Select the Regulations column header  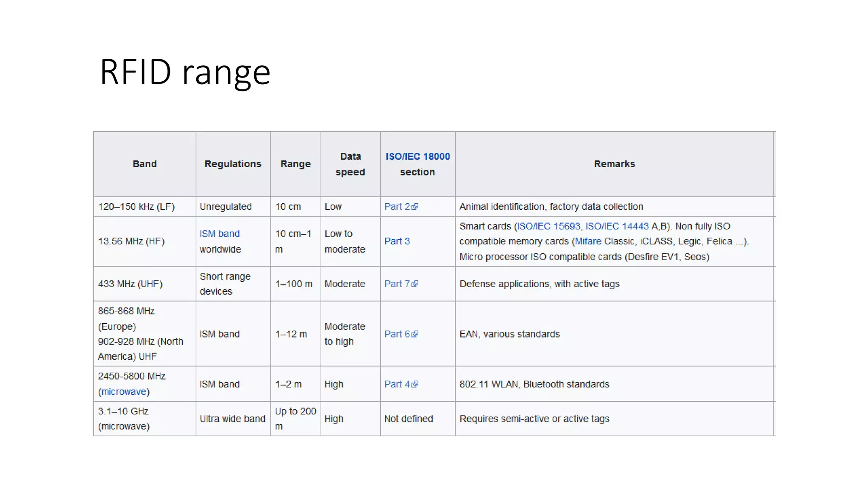click(x=233, y=164)
